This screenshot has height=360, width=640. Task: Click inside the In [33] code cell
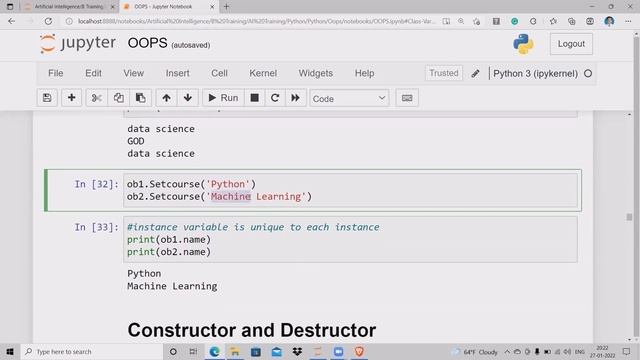[350, 239]
